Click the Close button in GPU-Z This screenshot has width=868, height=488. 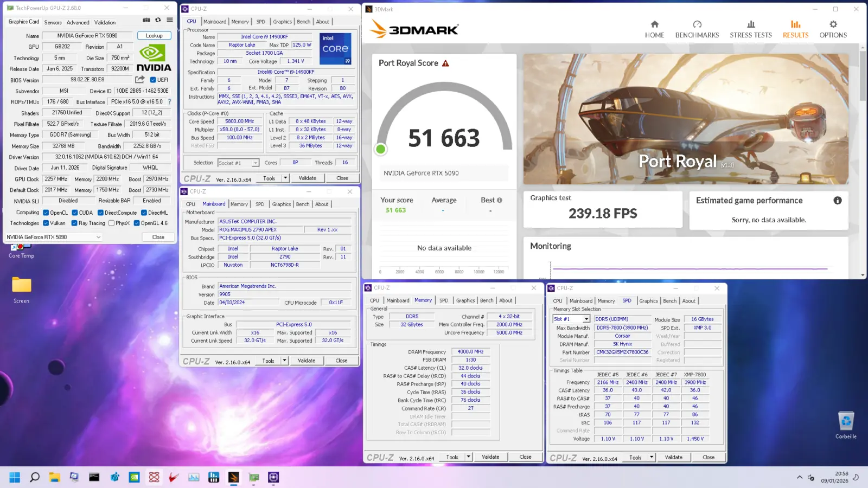click(158, 237)
